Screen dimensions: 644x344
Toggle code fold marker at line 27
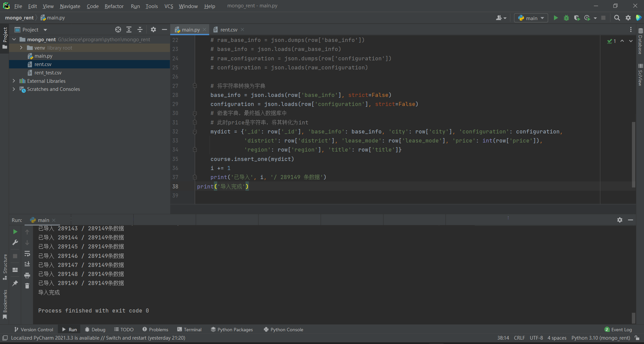coord(195,86)
